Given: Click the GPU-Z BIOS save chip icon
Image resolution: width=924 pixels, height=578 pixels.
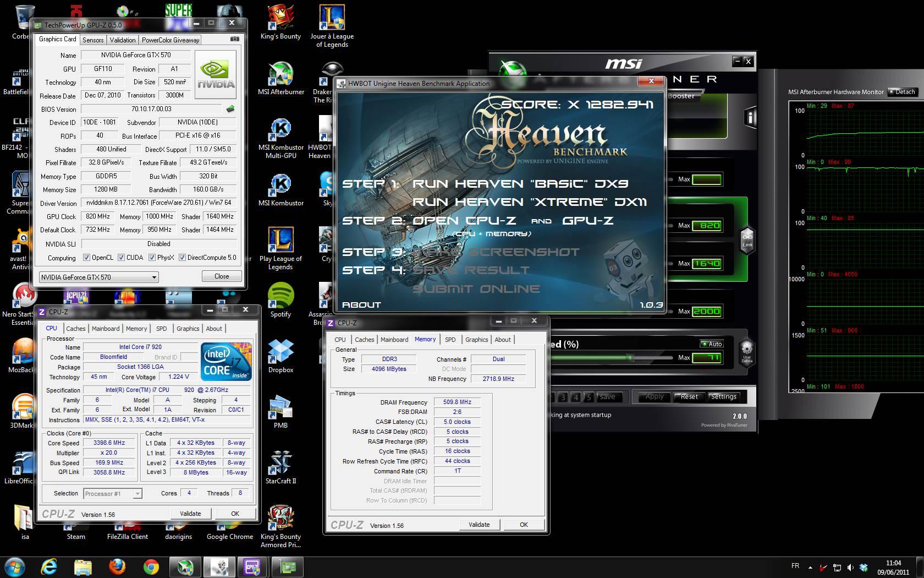Looking at the screenshot, I should tap(230, 109).
